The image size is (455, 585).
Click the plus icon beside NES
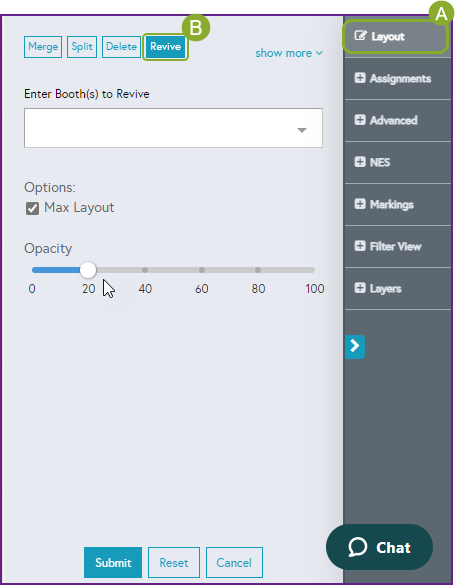coord(360,162)
